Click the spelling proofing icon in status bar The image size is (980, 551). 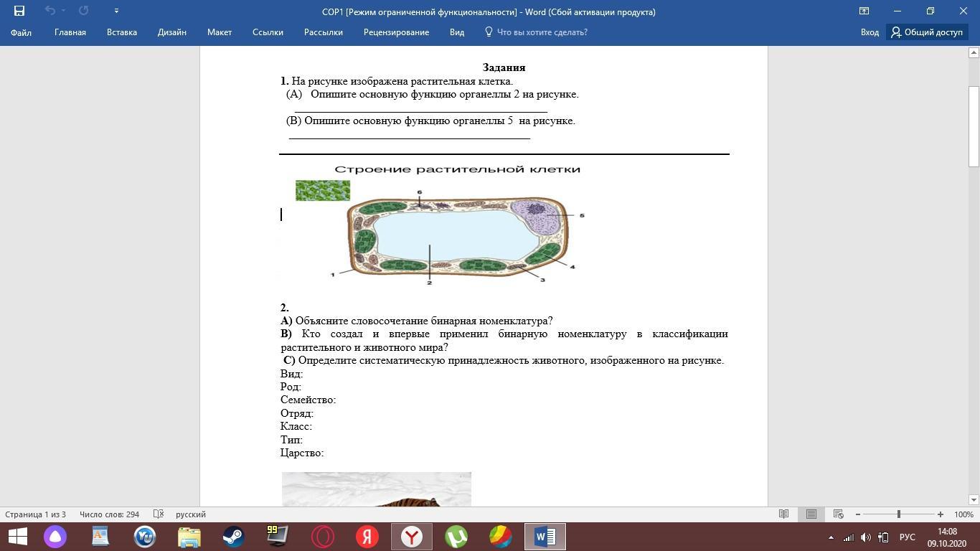point(159,514)
